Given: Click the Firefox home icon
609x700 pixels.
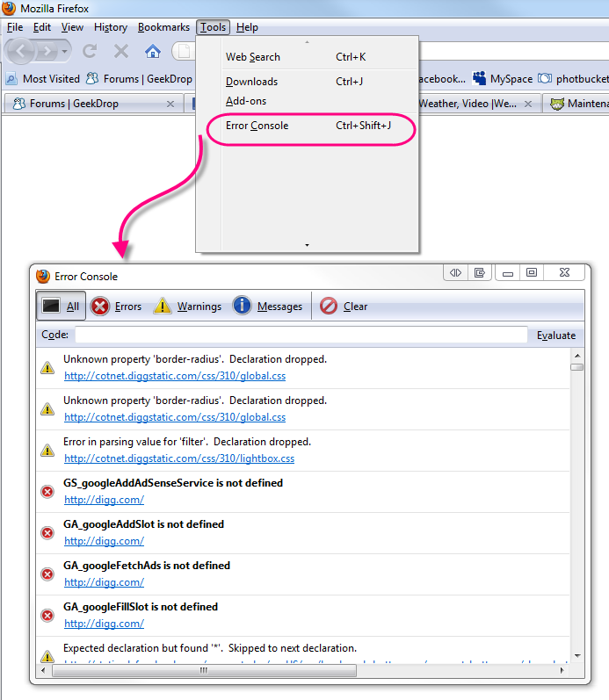Looking at the screenshot, I should tap(153, 51).
